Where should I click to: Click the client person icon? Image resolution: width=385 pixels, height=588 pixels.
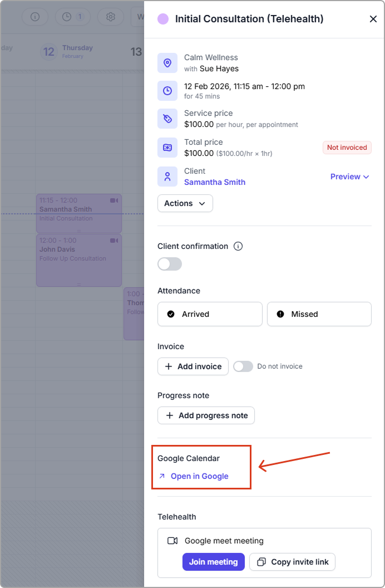tap(167, 177)
